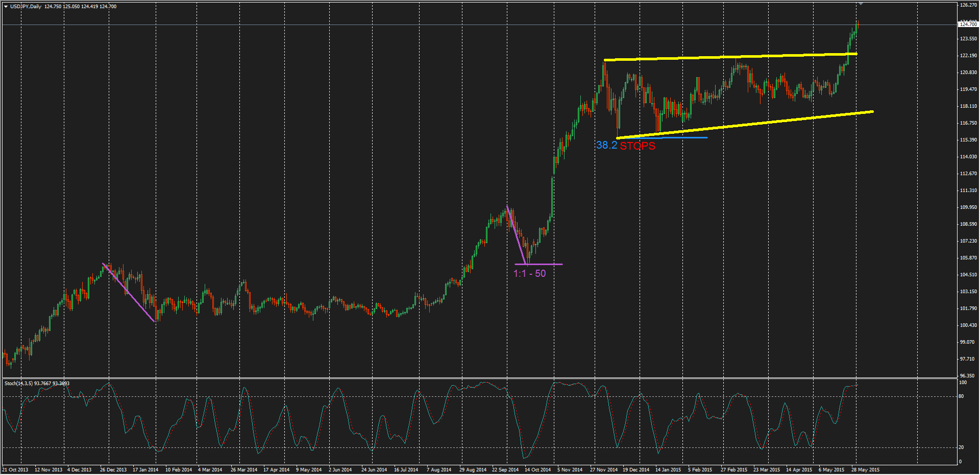Click the 124.700 current price label

coord(968,24)
